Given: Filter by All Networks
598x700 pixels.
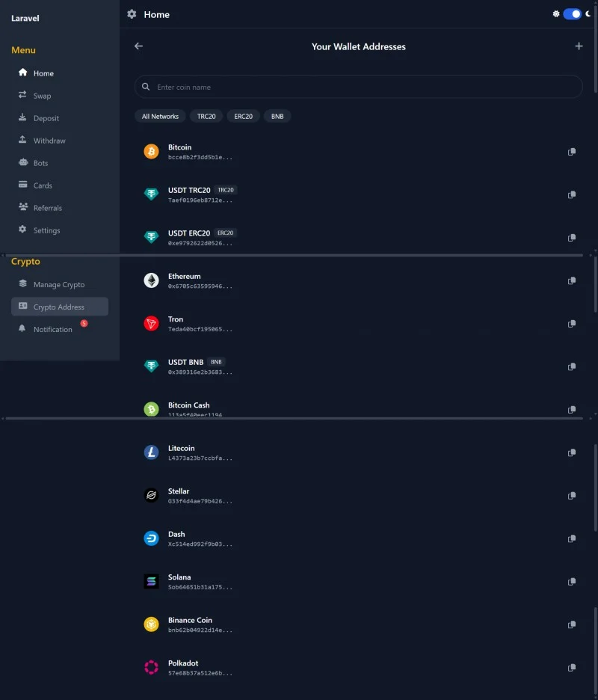Looking at the screenshot, I should (x=160, y=116).
